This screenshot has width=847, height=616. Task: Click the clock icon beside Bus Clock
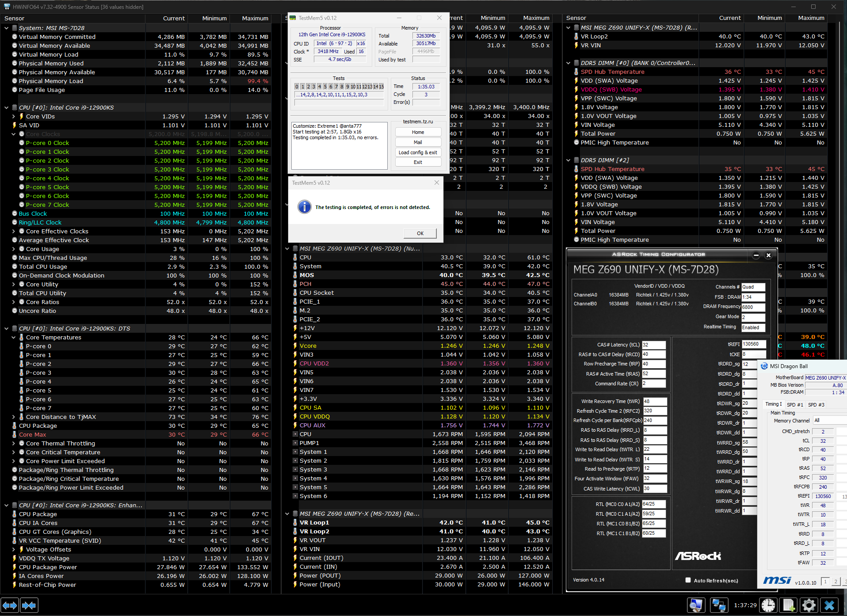[x=15, y=213]
